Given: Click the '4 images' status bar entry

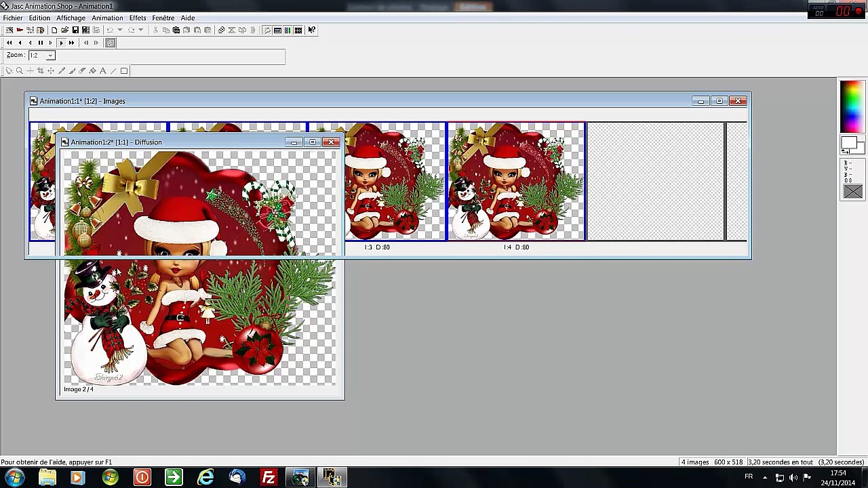Looking at the screenshot, I should tap(694, 462).
